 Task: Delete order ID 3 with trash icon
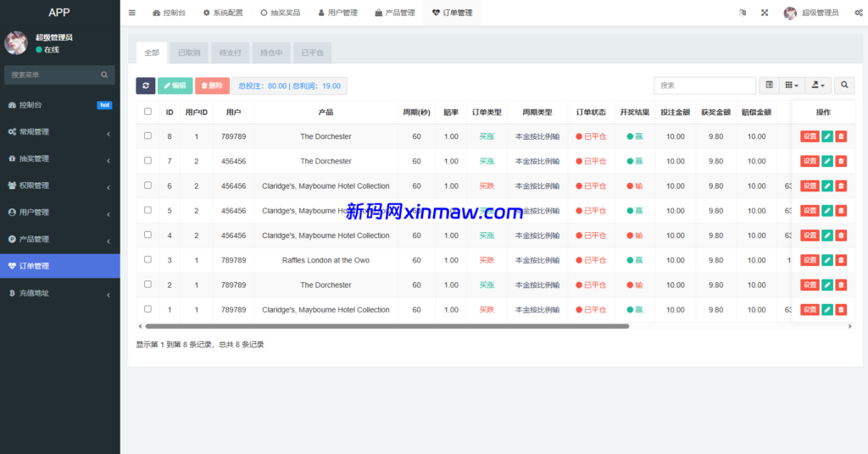click(841, 260)
